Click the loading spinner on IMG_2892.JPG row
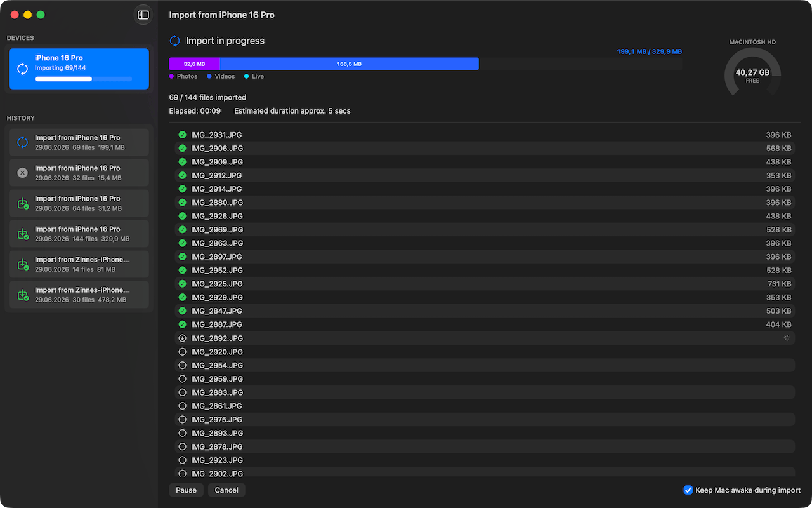 coord(787,338)
